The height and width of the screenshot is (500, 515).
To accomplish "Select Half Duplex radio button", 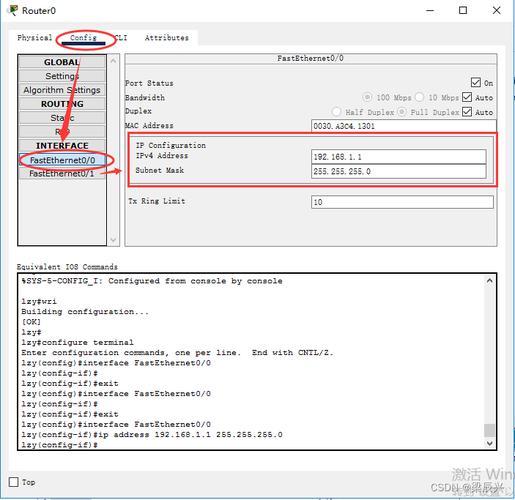I will coord(336,112).
